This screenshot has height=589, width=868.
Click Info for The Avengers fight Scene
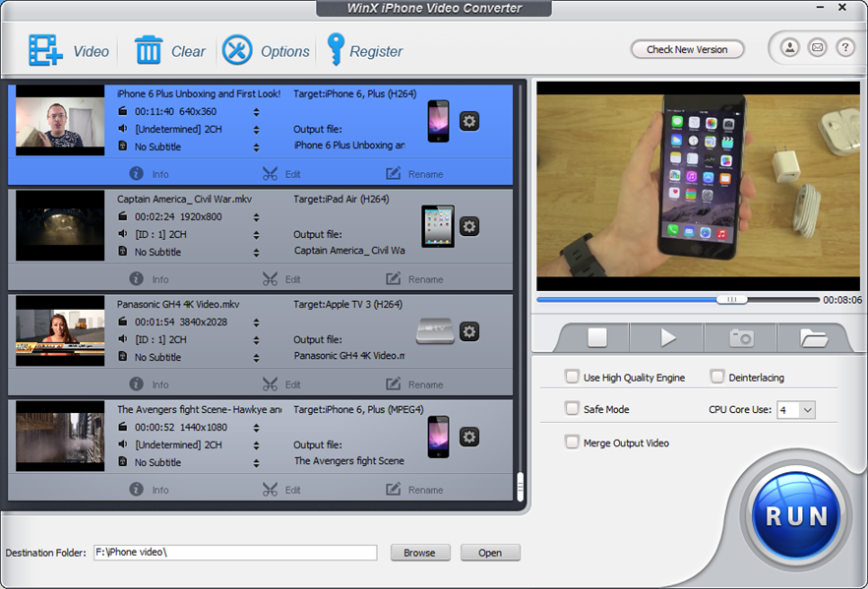149,490
